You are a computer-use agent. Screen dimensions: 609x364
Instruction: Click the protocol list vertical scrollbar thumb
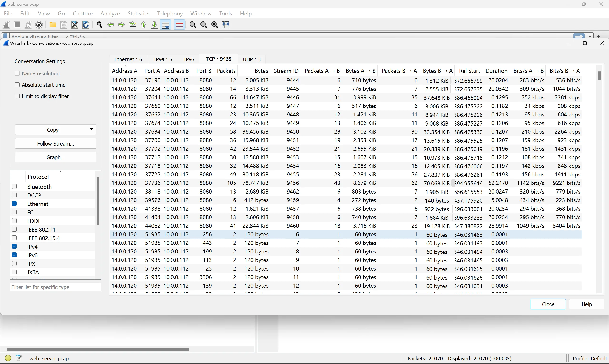point(98,201)
